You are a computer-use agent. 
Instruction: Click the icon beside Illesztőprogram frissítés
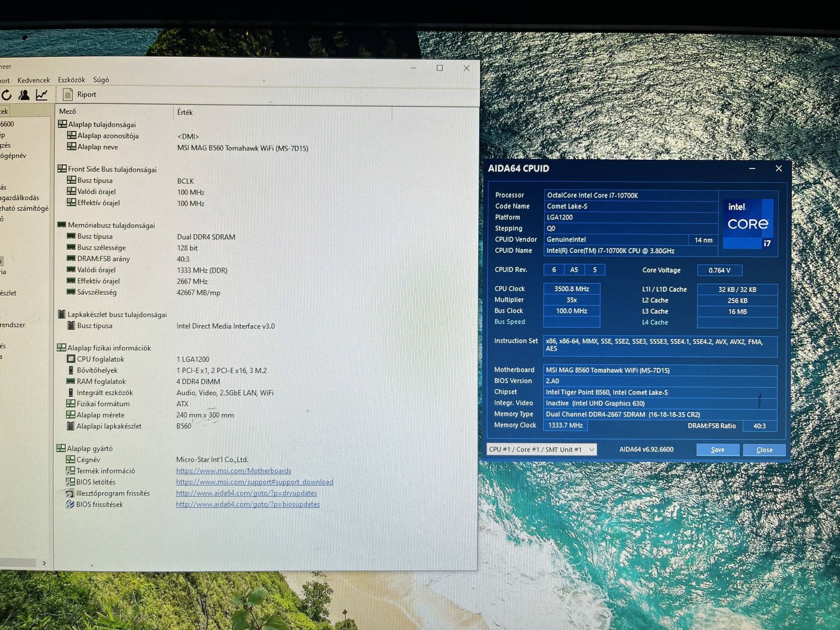point(70,493)
